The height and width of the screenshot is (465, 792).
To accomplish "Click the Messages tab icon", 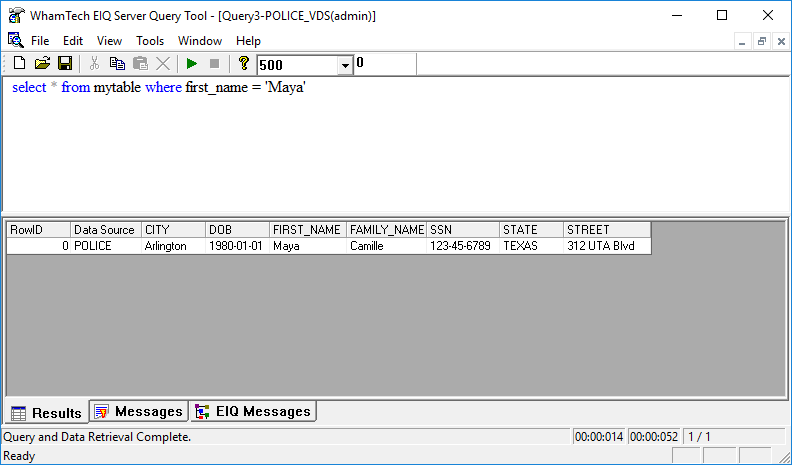I will 102,412.
